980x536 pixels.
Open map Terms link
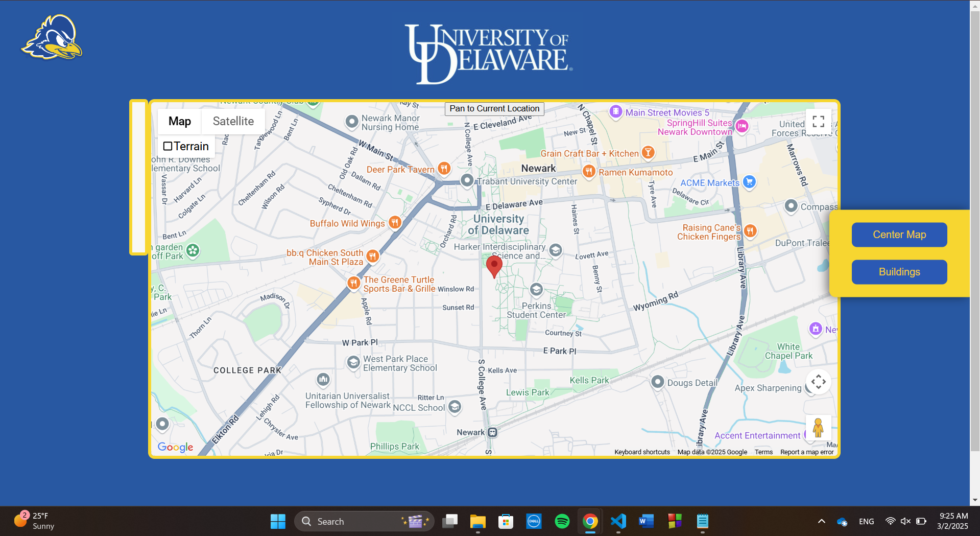[x=763, y=452]
